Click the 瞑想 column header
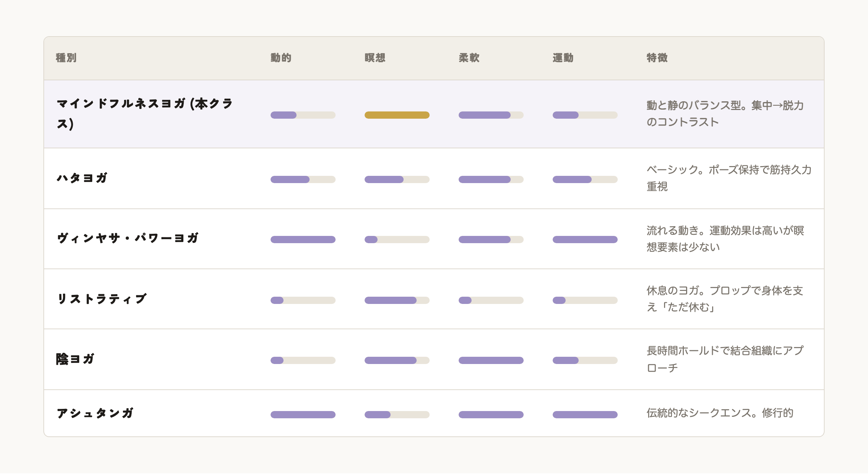This screenshot has height=474, width=868. 375,58
